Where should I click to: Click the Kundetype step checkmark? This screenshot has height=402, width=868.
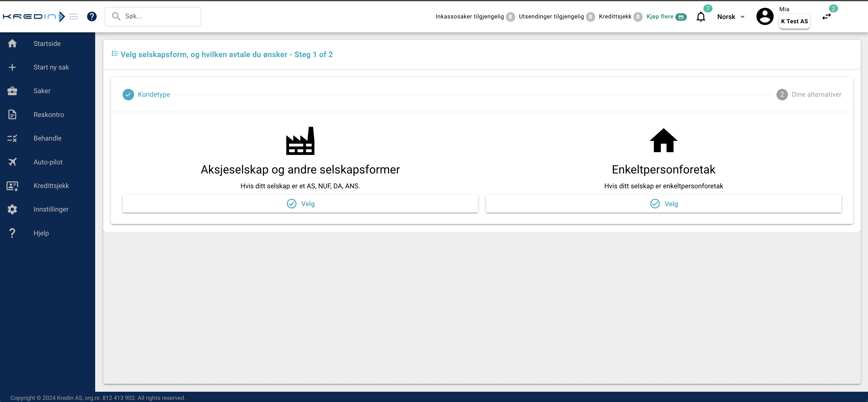pos(128,95)
